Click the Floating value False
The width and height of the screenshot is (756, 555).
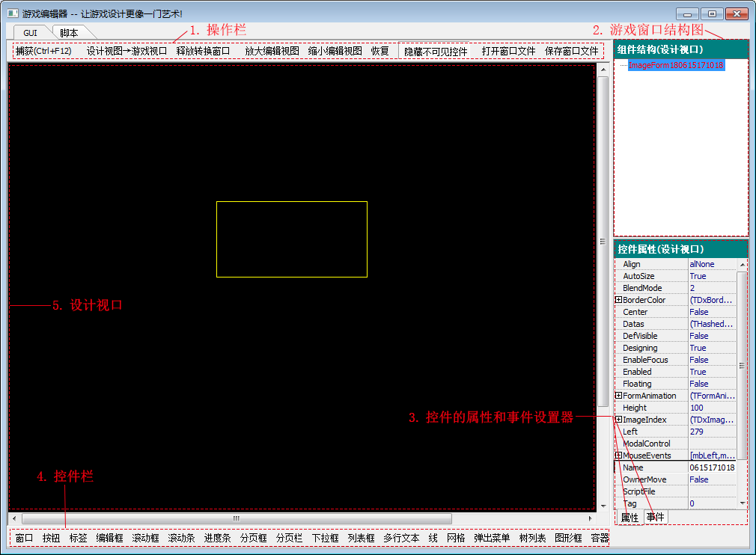[x=712, y=384]
